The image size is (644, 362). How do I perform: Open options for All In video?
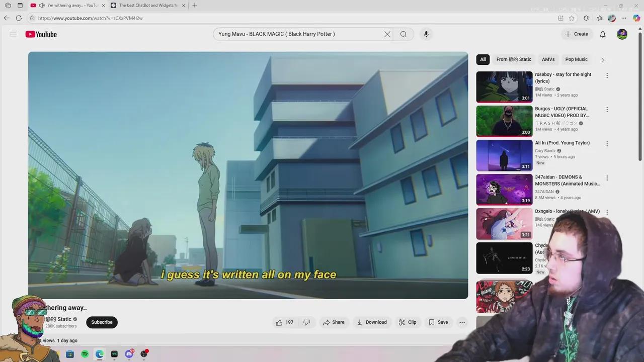(x=607, y=144)
